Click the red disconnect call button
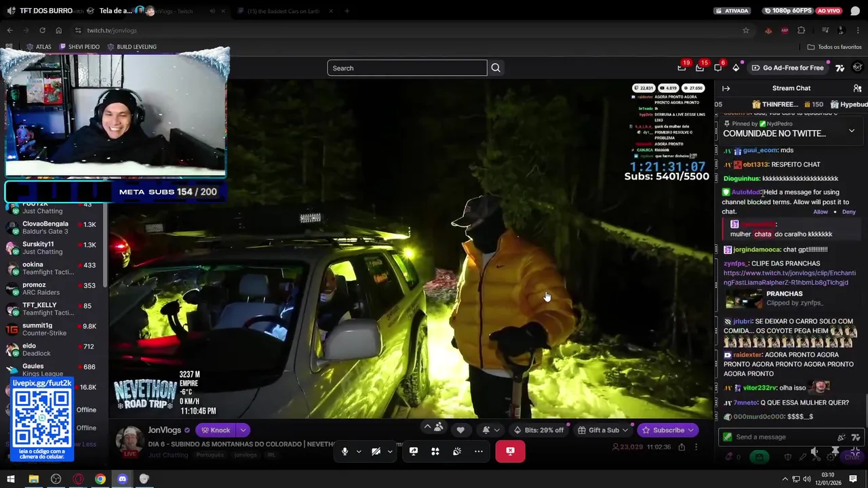Viewport: 868px width, 488px height. pos(510,451)
